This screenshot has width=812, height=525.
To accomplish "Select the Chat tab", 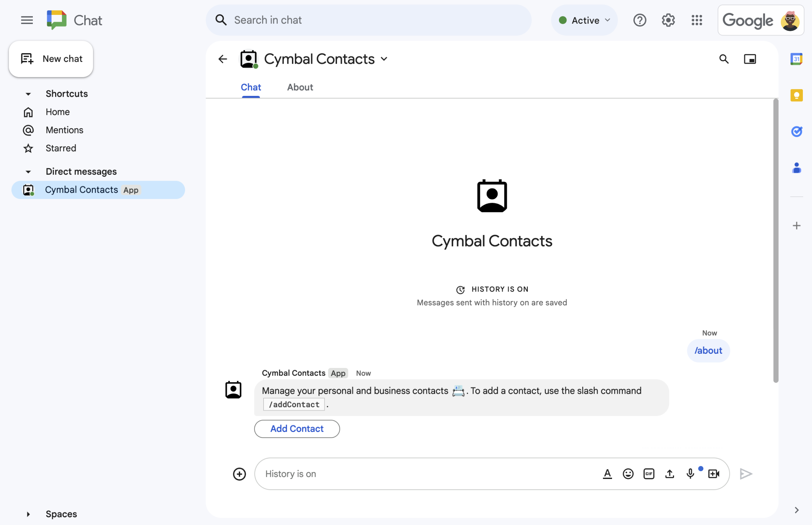I will 250,87.
